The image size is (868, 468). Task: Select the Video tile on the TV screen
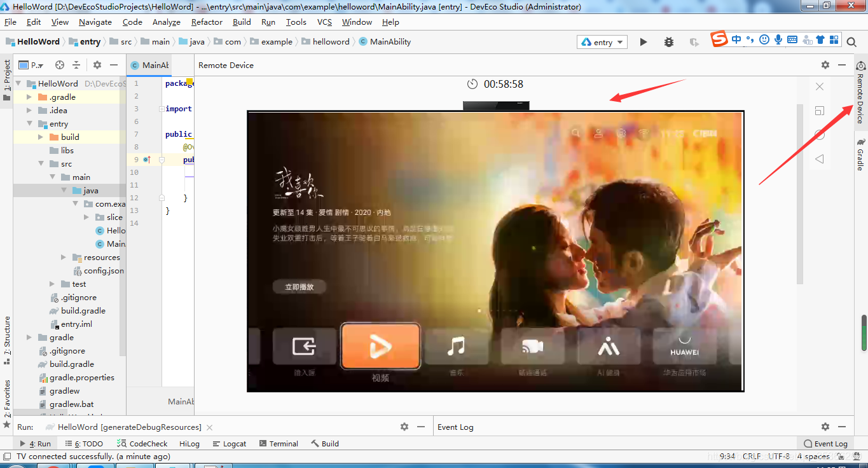click(380, 347)
